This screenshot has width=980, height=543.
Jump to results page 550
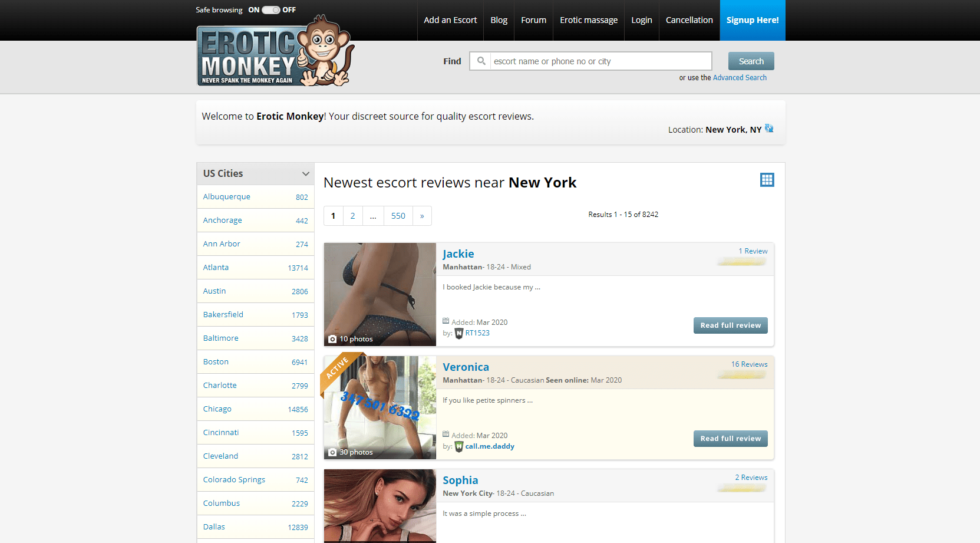click(398, 216)
